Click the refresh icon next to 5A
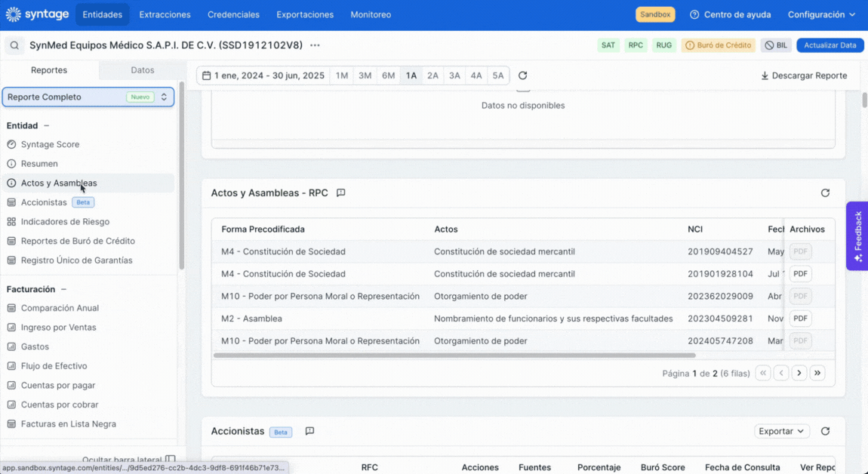The image size is (868, 474). click(522, 75)
